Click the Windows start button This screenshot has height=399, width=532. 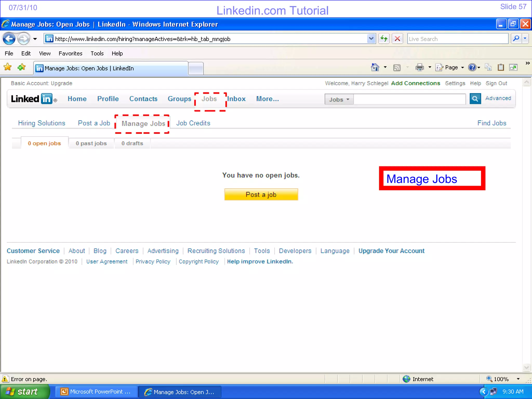(x=25, y=392)
